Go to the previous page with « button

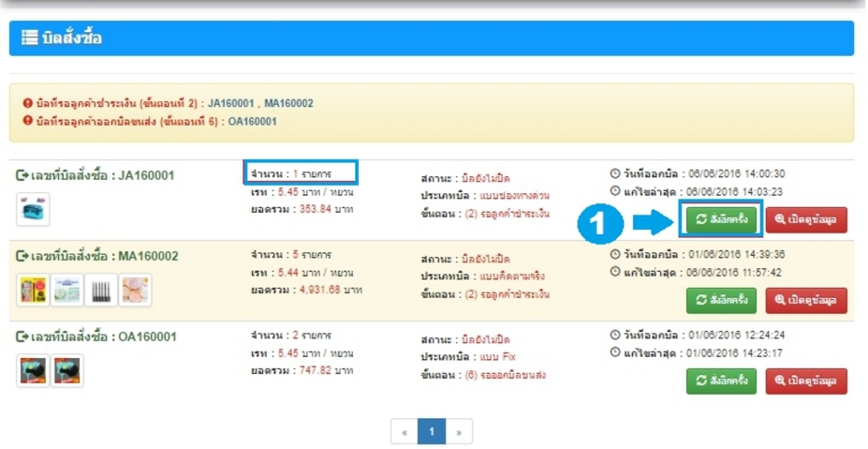[x=405, y=431]
